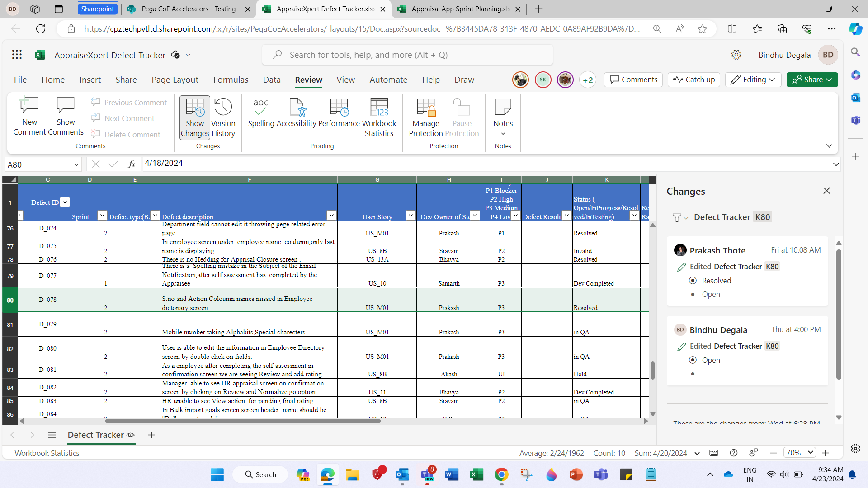Add a new sheet with plus icon

point(151,435)
